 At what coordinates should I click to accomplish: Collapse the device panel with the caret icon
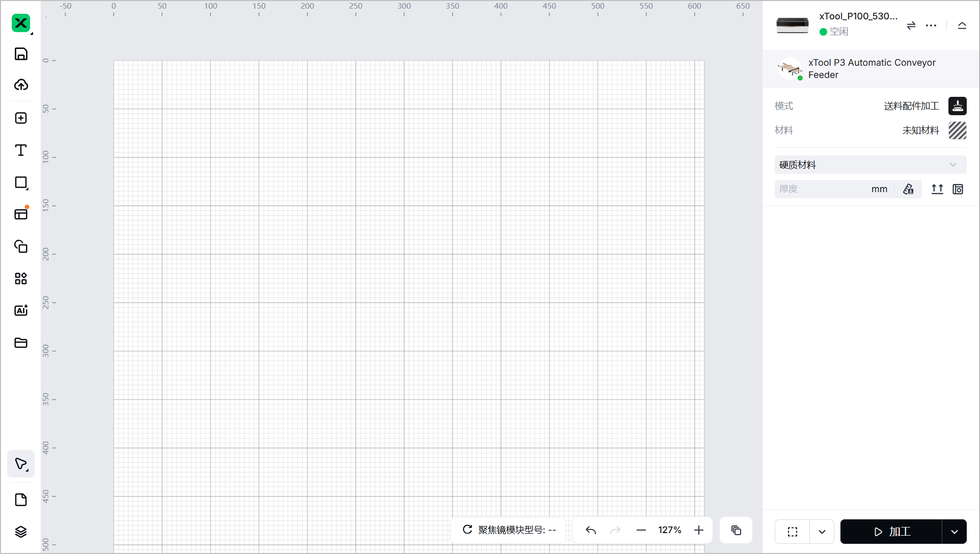(962, 25)
